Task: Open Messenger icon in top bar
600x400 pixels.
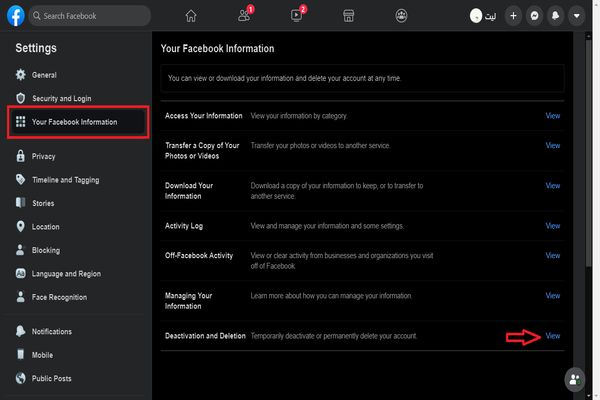Action: click(x=534, y=16)
